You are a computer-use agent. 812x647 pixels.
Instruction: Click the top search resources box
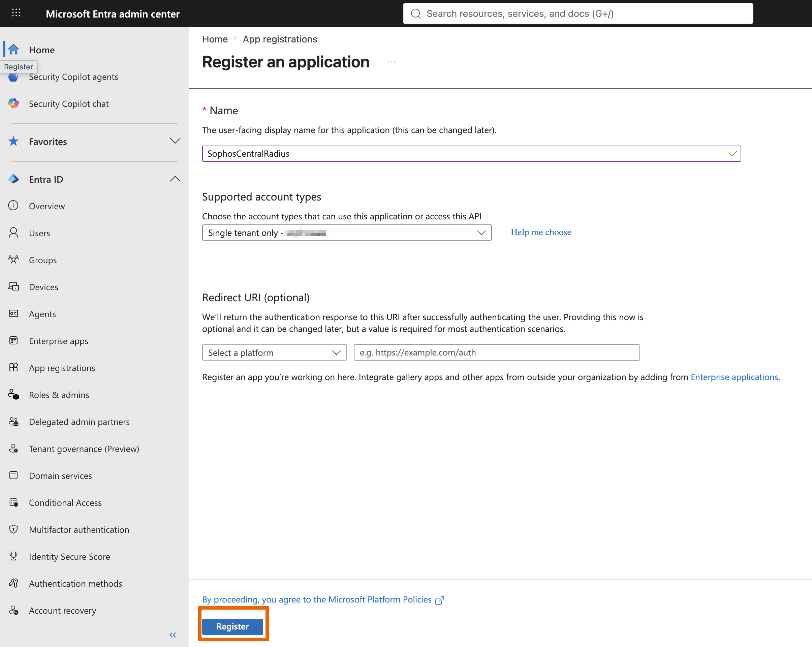click(578, 13)
